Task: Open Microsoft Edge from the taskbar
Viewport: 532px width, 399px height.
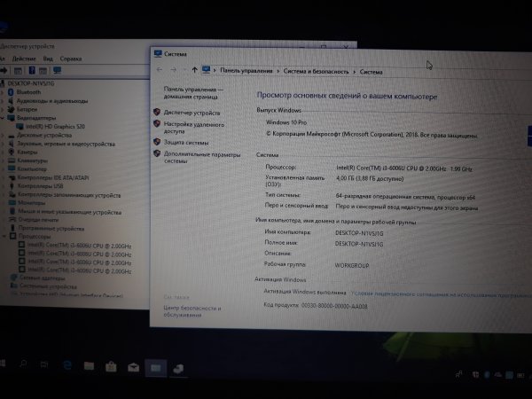Action: pyautogui.click(x=66, y=365)
